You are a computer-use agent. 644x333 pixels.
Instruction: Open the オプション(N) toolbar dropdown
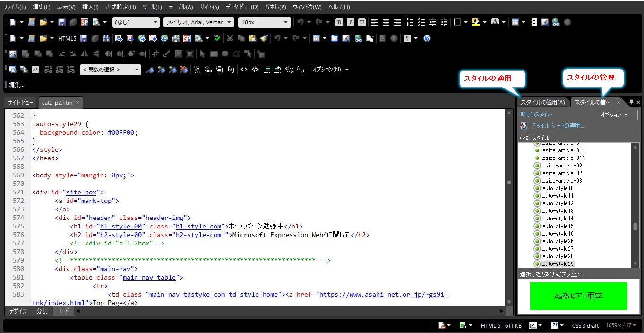pos(330,70)
